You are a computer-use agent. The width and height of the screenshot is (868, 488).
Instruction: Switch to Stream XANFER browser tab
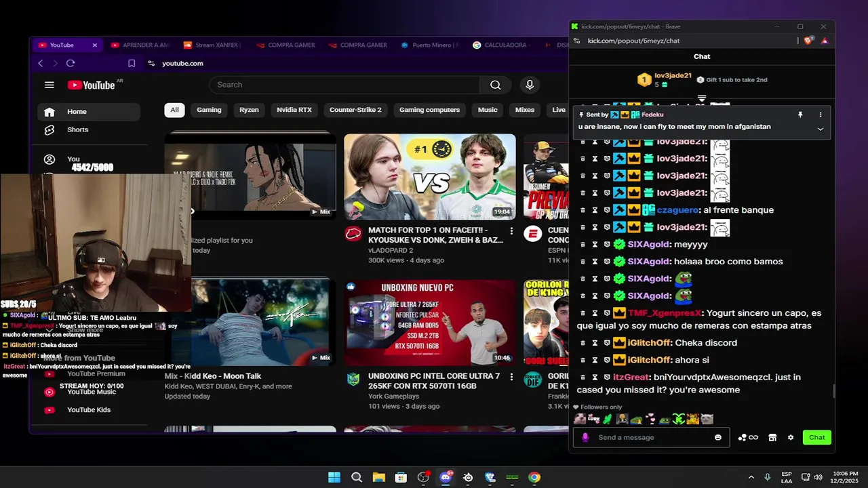coord(212,45)
